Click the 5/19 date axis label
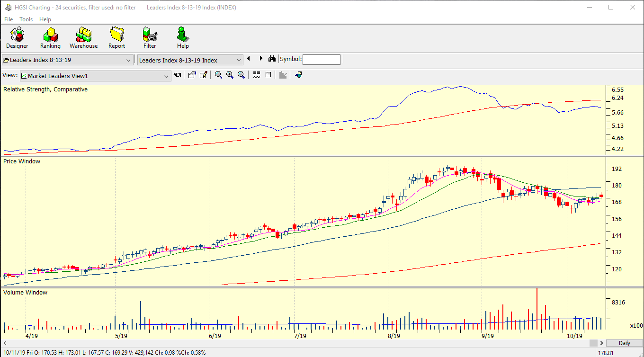Viewport: 644px width, 357px height. tap(121, 336)
